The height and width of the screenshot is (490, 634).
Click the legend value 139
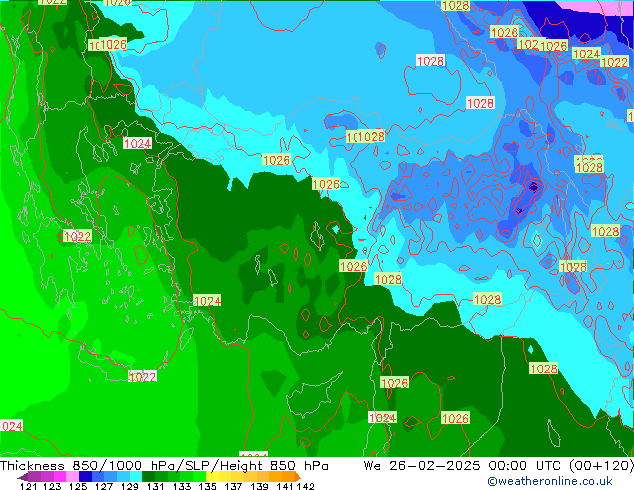tap(259, 486)
